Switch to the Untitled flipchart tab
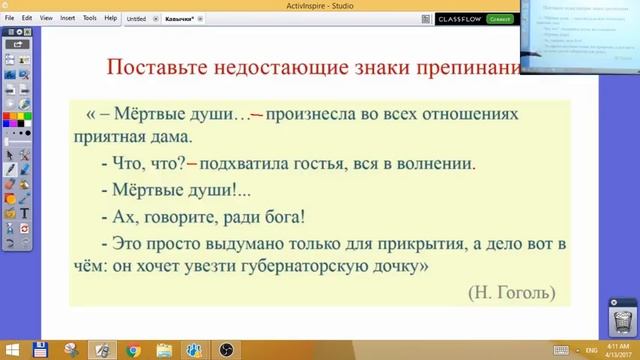Viewport: 640px width, 360px height. [136, 19]
